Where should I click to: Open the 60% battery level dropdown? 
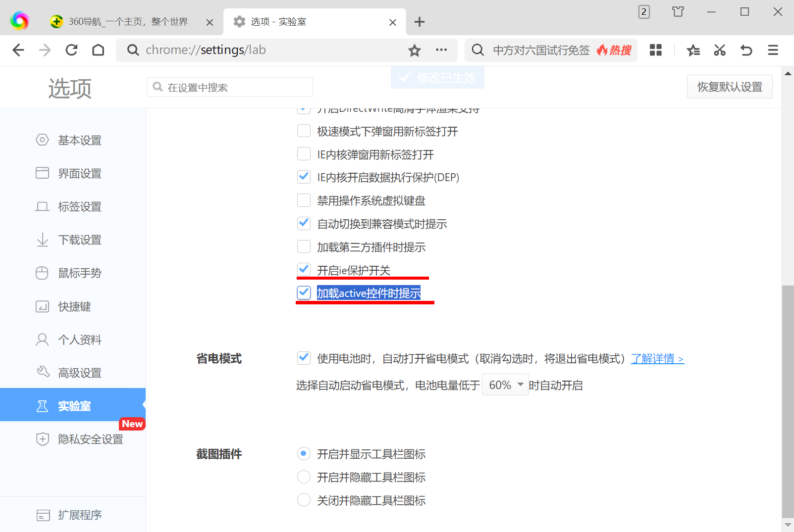pyautogui.click(x=505, y=385)
